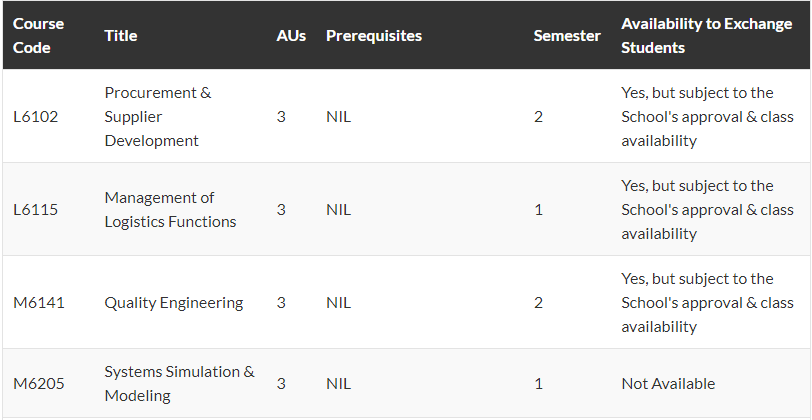
Task: Click the AUs column header
Action: (291, 36)
